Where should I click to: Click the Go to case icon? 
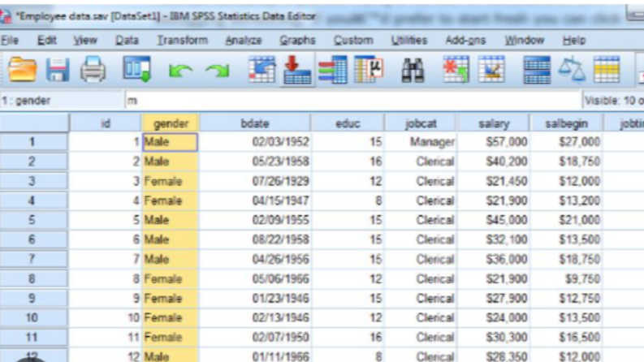(x=262, y=69)
